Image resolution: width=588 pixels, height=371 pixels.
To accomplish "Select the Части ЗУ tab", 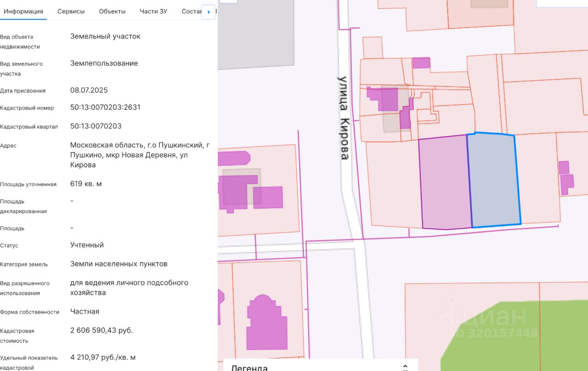I will [153, 11].
